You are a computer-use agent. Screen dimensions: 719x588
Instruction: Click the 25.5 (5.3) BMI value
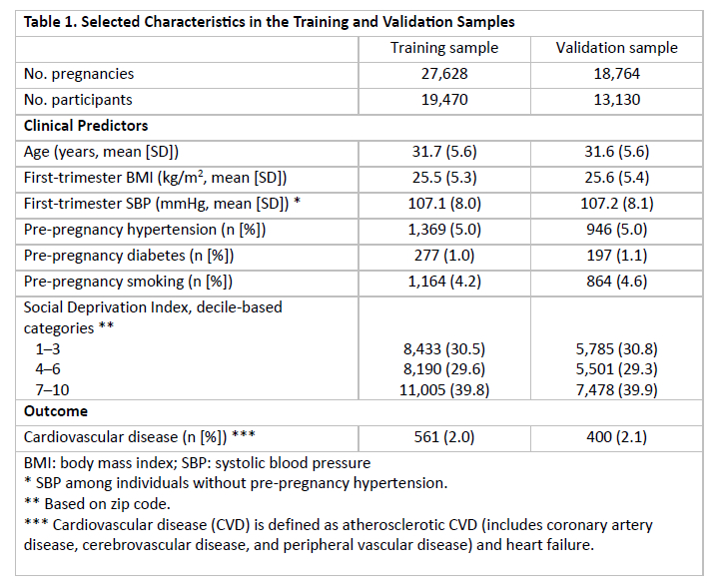[443, 178]
